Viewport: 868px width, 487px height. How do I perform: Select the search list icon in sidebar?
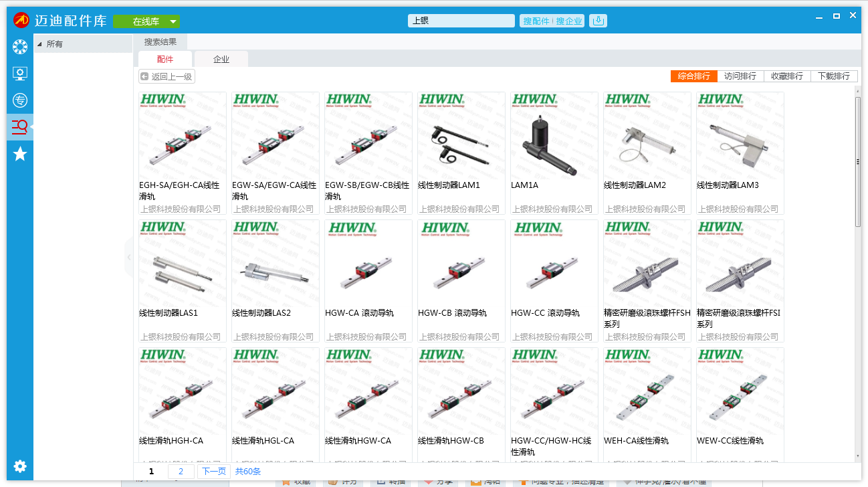(20, 126)
